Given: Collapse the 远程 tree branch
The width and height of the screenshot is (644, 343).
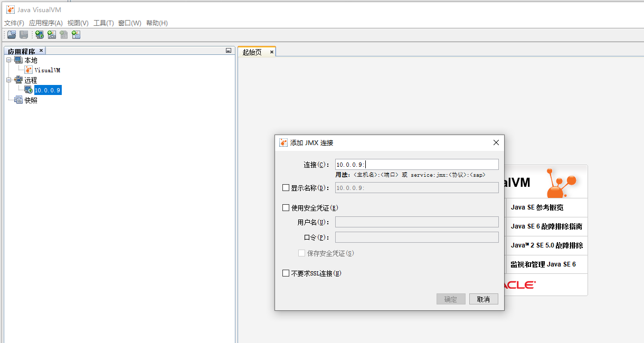Looking at the screenshot, I should click(x=10, y=80).
